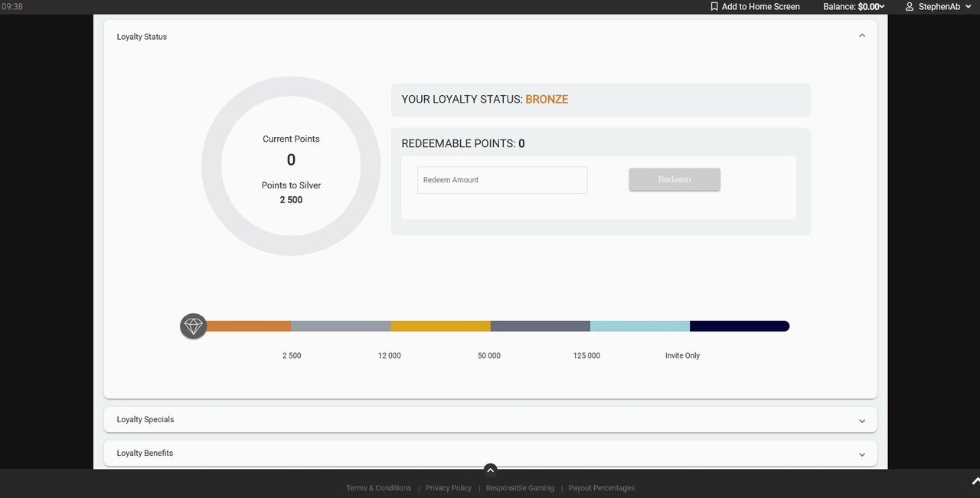This screenshot has height=498, width=980.
Task: Click the round up-chevron icon above the footer
Action: pos(490,470)
